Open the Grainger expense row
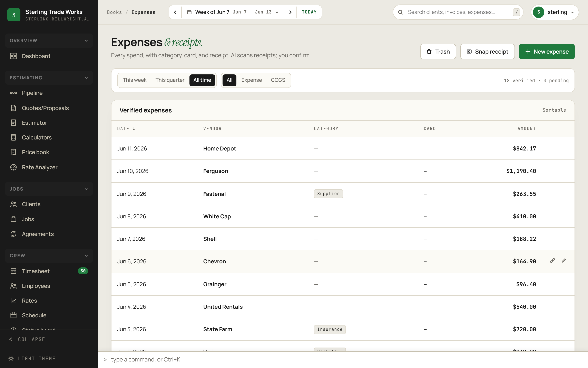Viewport: 588px width, 368px height. [x=343, y=284]
